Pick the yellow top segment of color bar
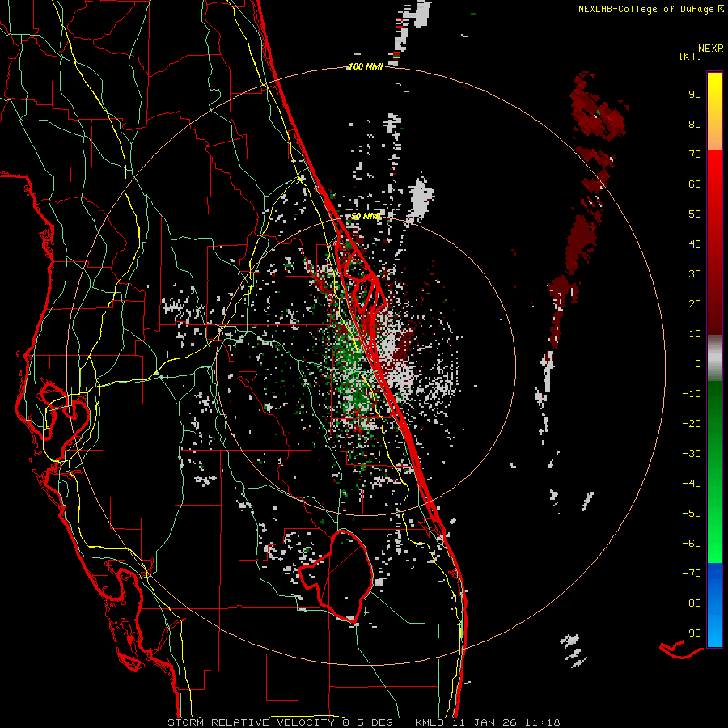Image resolution: width=728 pixels, height=728 pixels. [714, 112]
